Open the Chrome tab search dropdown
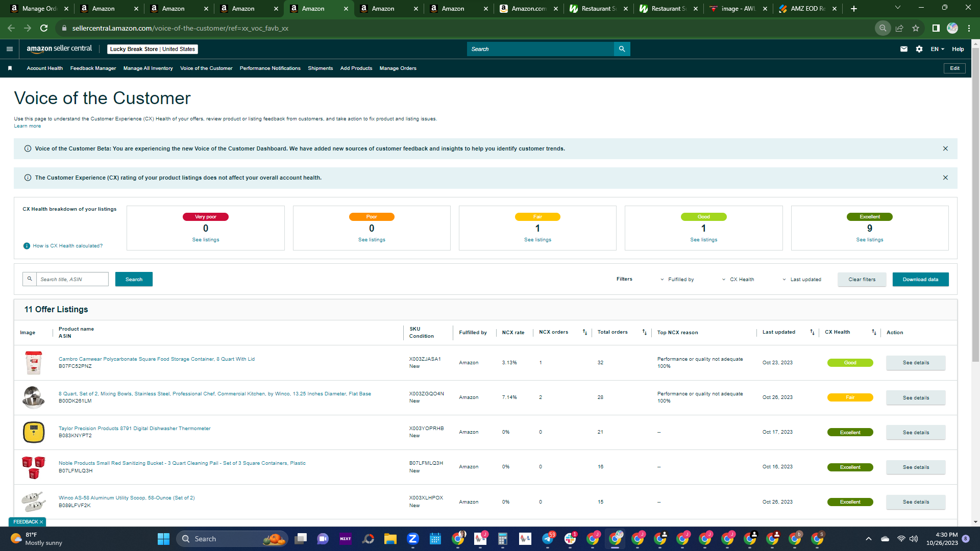The width and height of the screenshot is (980, 551). (898, 8)
